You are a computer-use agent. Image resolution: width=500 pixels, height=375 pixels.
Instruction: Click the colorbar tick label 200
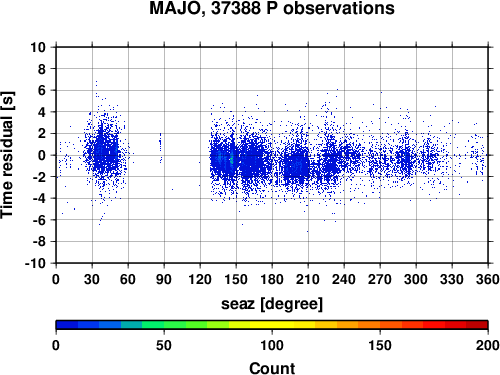click(x=488, y=345)
